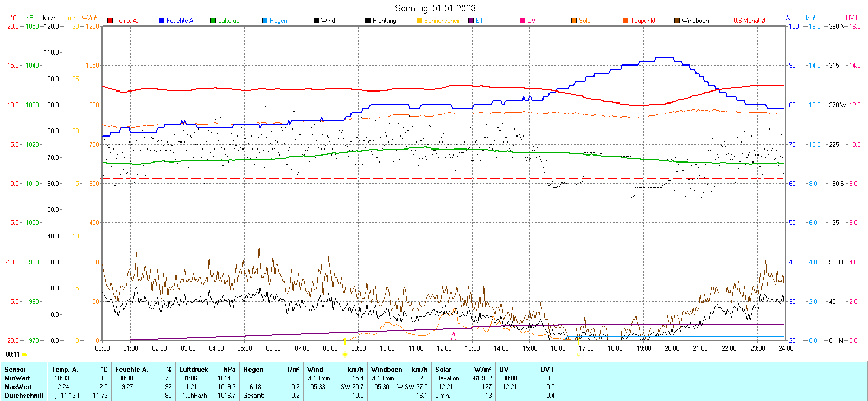Select the yellow Sonnenschein legend square
This screenshot has height=401, width=868.
[419, 21]
